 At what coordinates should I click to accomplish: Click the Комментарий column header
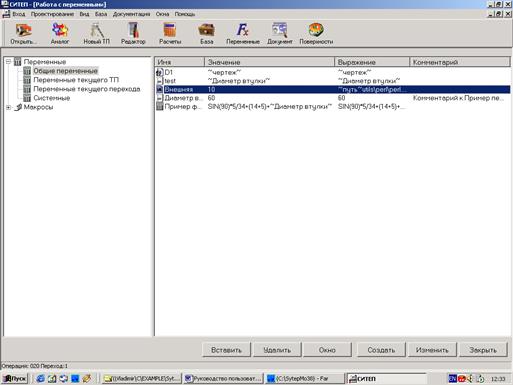460,62
